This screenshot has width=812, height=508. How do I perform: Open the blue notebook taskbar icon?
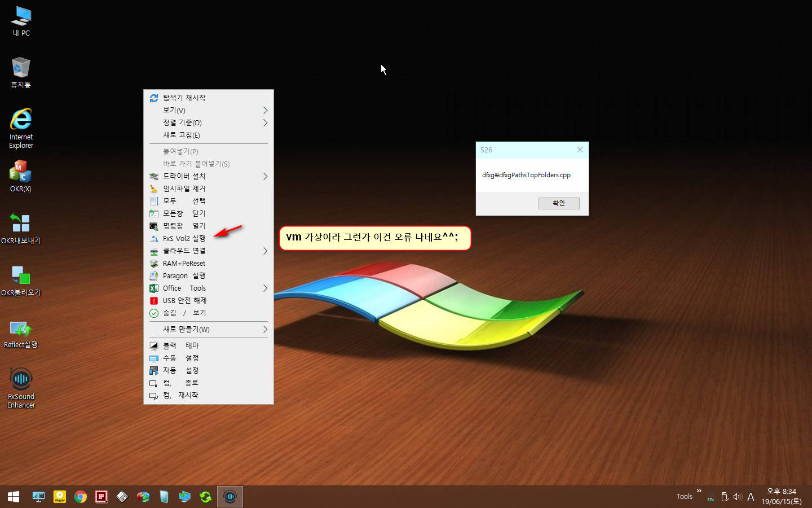pyautogui.click(x=164, y=497)
